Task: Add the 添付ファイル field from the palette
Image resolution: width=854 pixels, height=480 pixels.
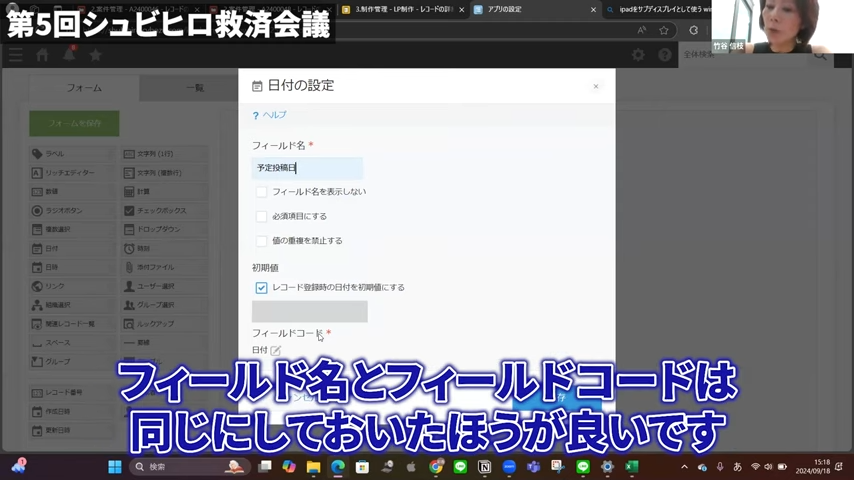Action: pos(164,267)
